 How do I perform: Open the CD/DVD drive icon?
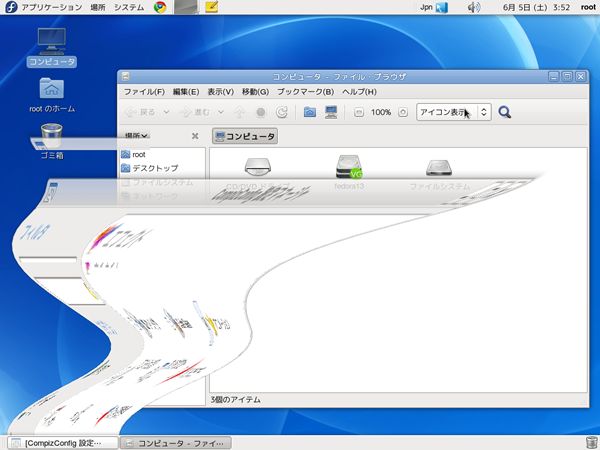click(258, 167)
